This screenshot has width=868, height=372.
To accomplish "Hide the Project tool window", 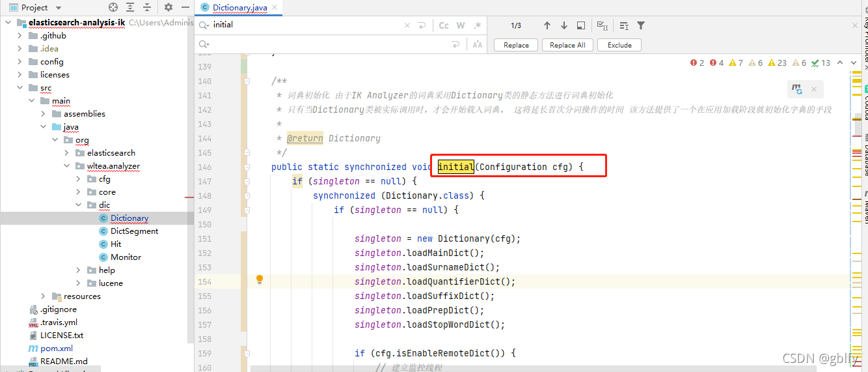I will [185, 7].
